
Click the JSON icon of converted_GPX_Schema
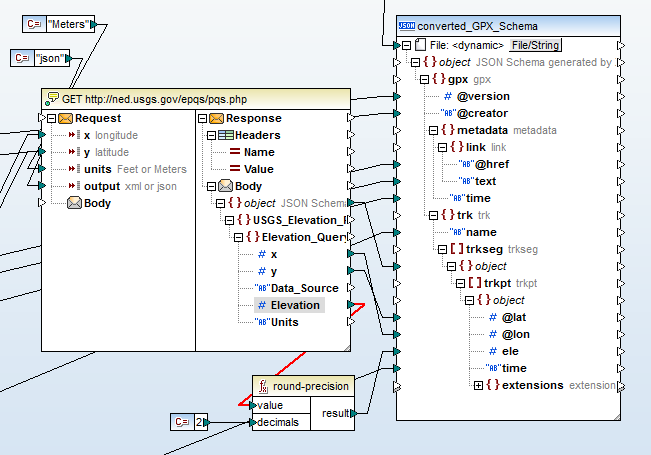407,24
